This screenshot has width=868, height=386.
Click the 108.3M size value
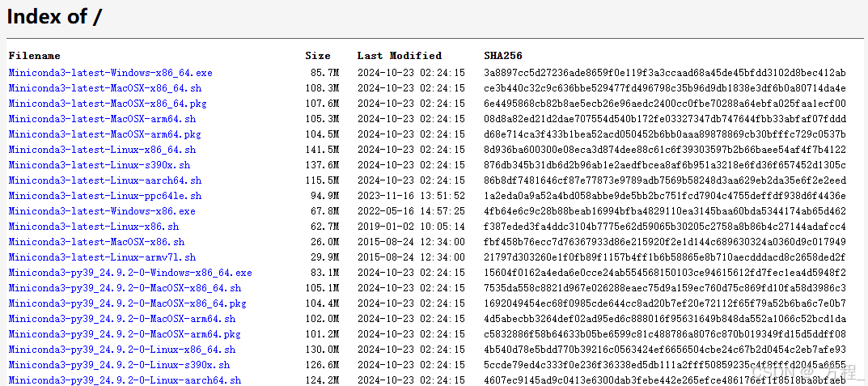322,88
